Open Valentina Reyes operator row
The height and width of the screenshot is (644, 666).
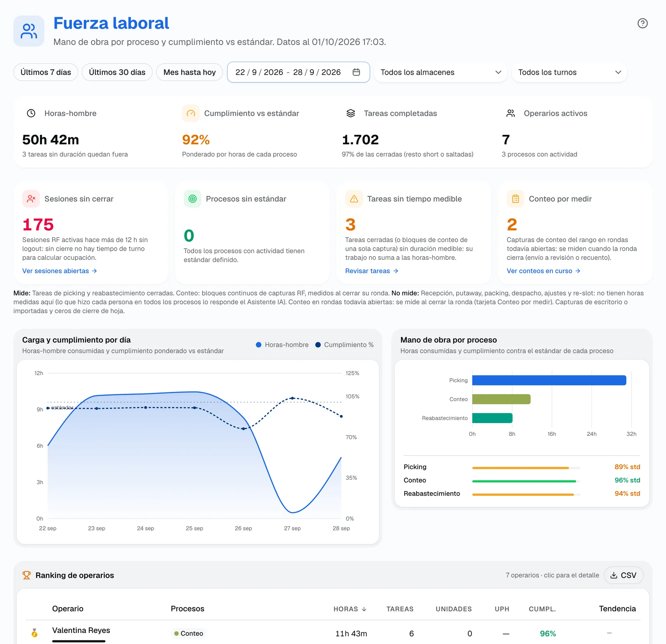pyautogui.click(x=333, y=632)
